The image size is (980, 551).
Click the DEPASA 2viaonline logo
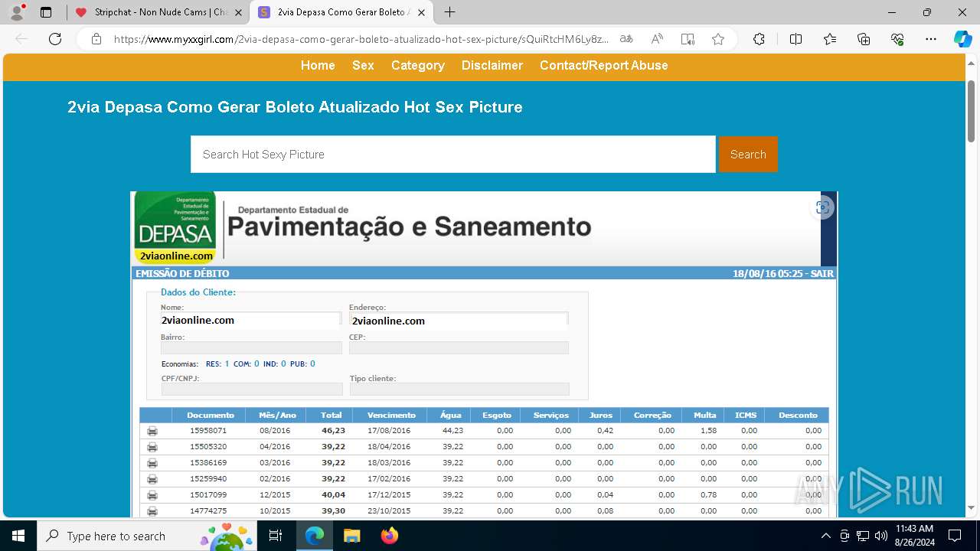(175, 228)
